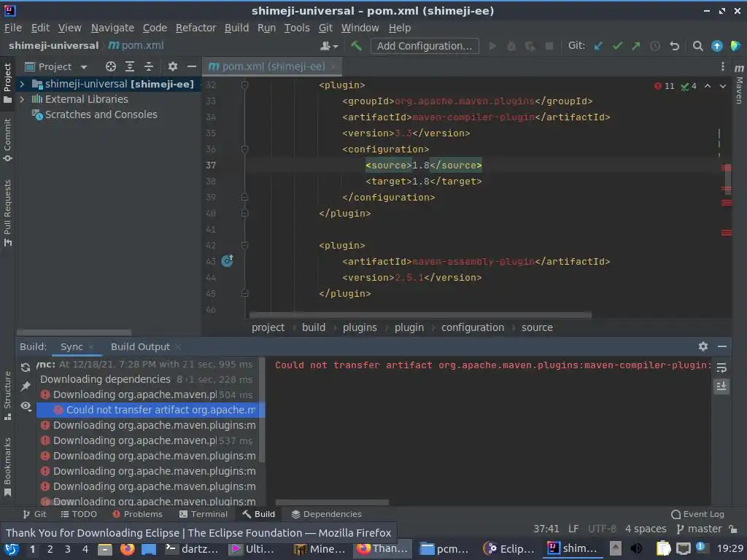
Task: Open the Navigate menu
Action: (x=112, y=28)
